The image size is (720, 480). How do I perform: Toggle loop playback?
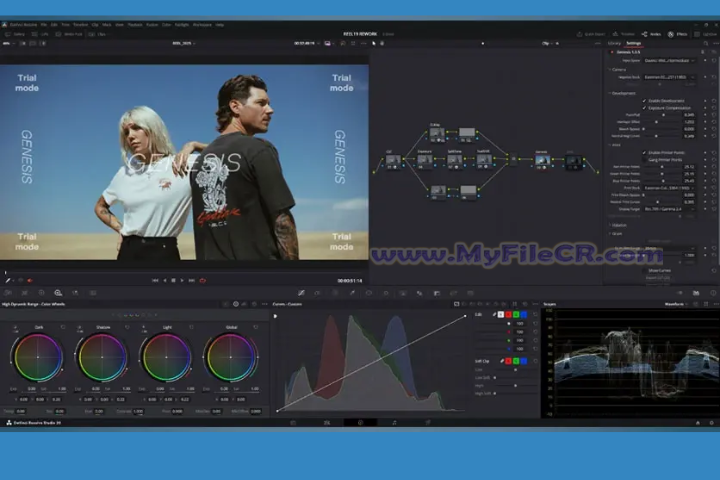(202, 280)
